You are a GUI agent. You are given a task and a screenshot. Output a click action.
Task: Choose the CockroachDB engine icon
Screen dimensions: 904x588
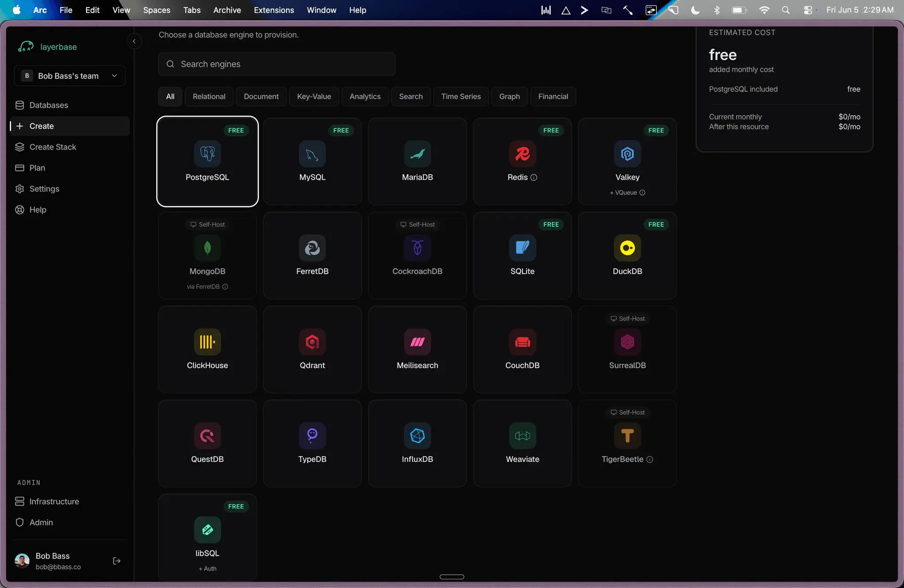pyautogui.click(x=418, y=248)
